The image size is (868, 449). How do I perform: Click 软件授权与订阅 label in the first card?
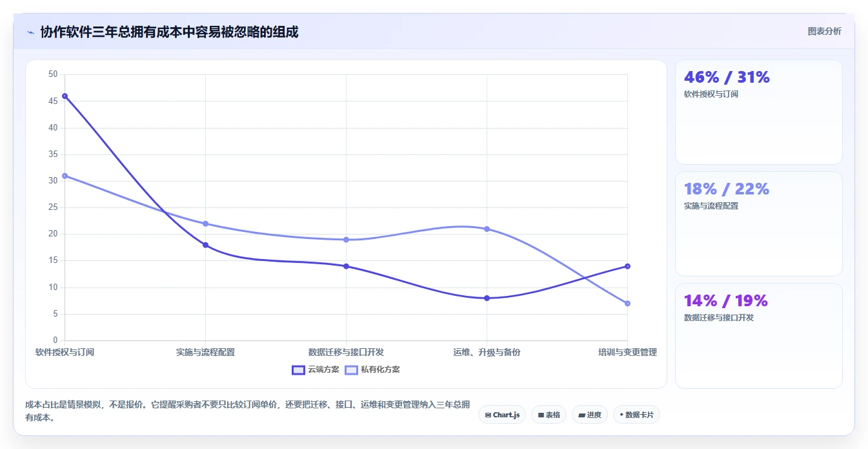711,94
